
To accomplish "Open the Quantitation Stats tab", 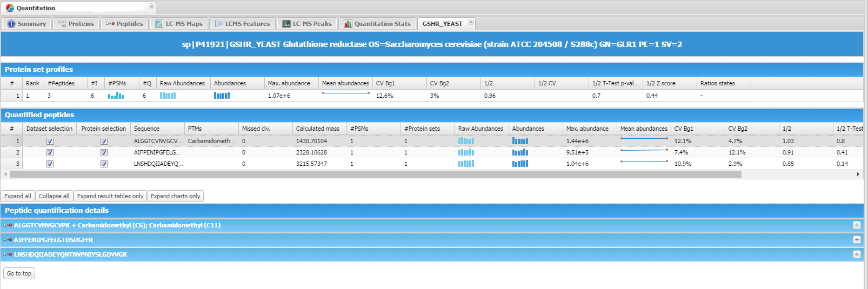I will coord(382,24).
